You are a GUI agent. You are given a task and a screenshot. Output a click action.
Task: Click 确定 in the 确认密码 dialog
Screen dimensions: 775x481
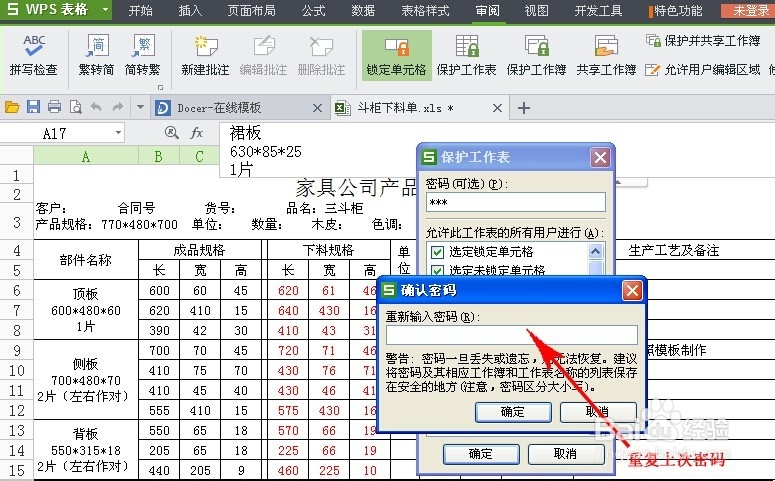[x=513, y=412]
